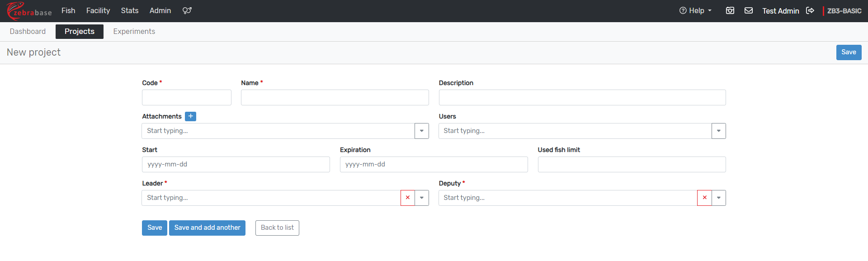Clear the Leader field with red X

407,198
